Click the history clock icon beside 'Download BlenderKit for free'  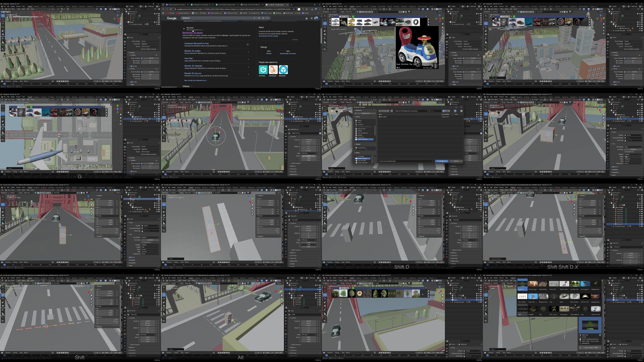click(248, 44)
